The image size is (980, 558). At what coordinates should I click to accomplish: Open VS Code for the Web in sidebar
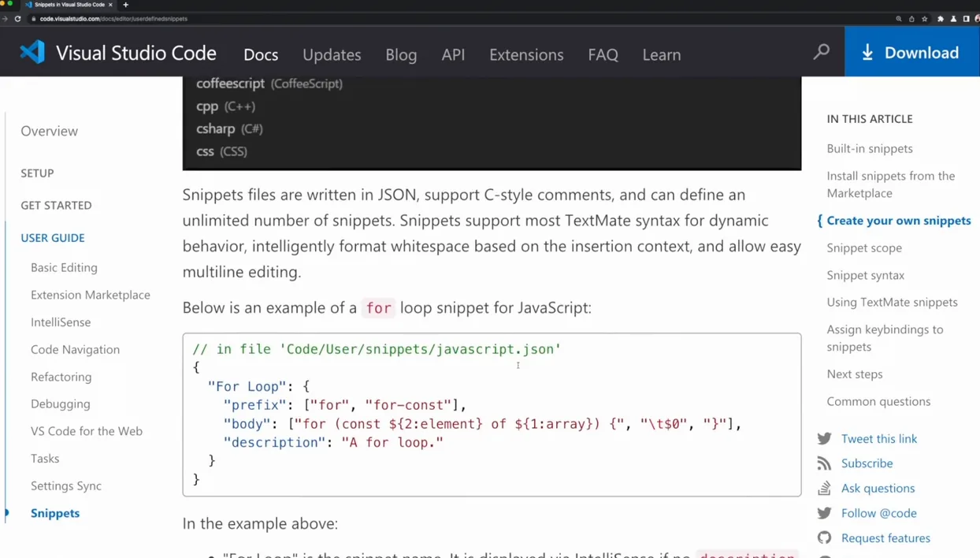pos(87,431)
